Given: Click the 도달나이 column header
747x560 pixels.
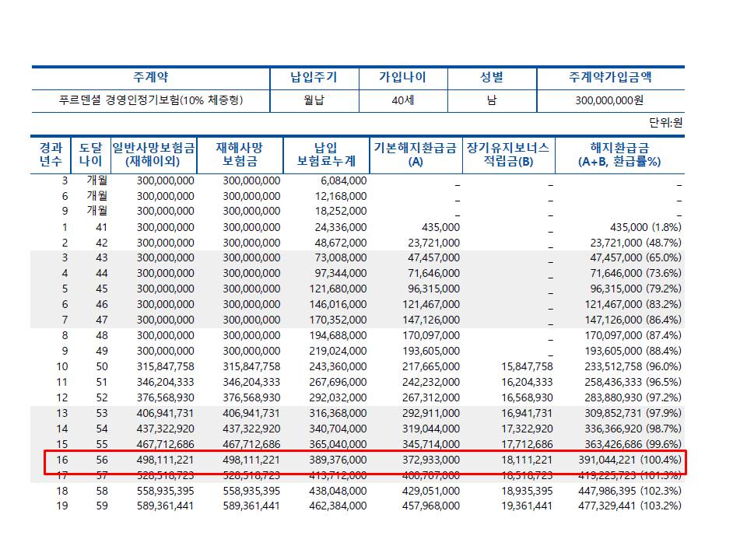Looking at the screenshot, I should point(90,154).
